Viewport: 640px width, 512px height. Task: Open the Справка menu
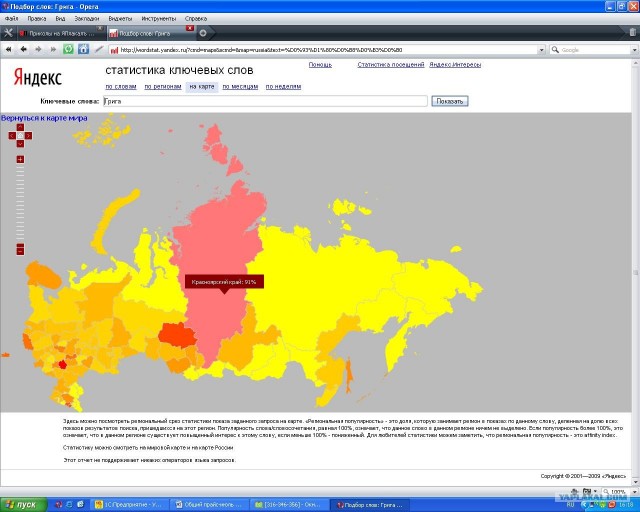[196, 19]
